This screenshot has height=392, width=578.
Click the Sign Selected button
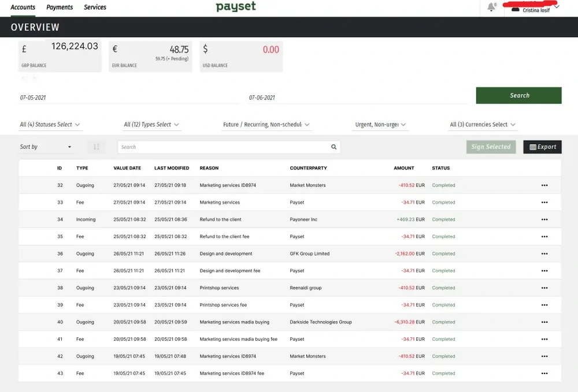[x=491, y=147]
